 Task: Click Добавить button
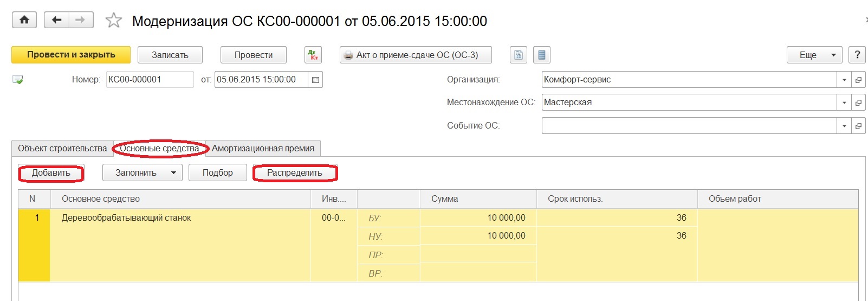[x=51, y=173]
